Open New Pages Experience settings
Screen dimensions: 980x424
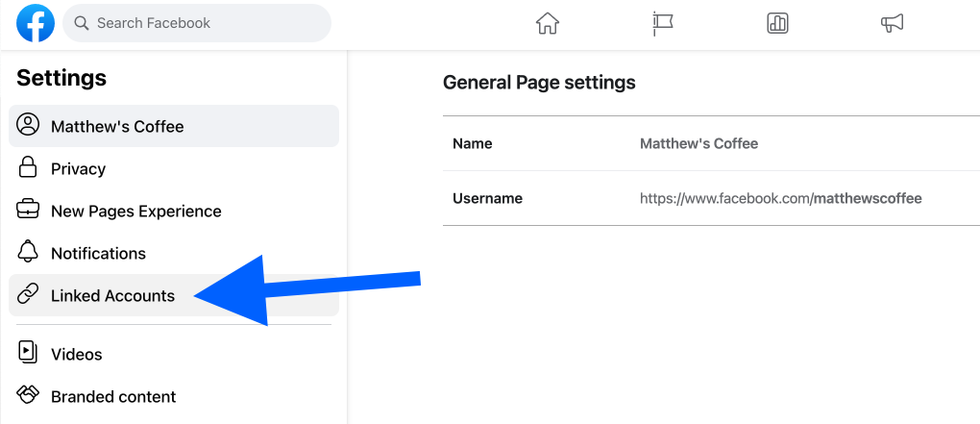[174, 211]
